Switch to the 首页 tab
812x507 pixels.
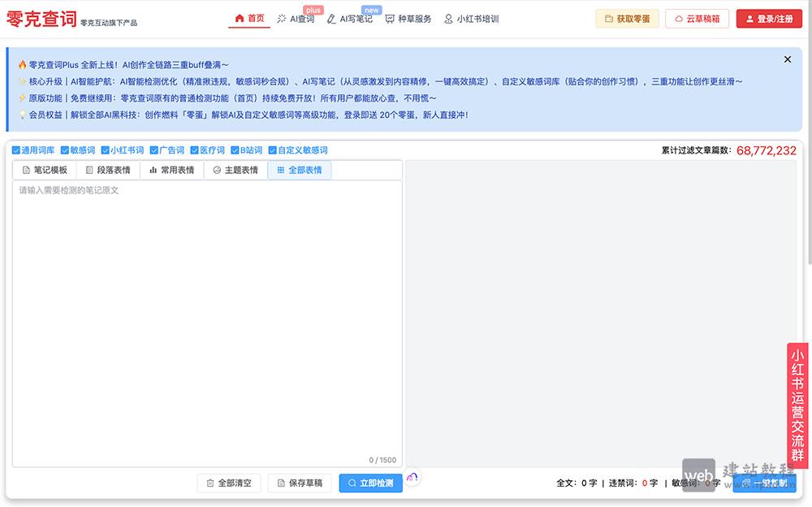point(249,18)
